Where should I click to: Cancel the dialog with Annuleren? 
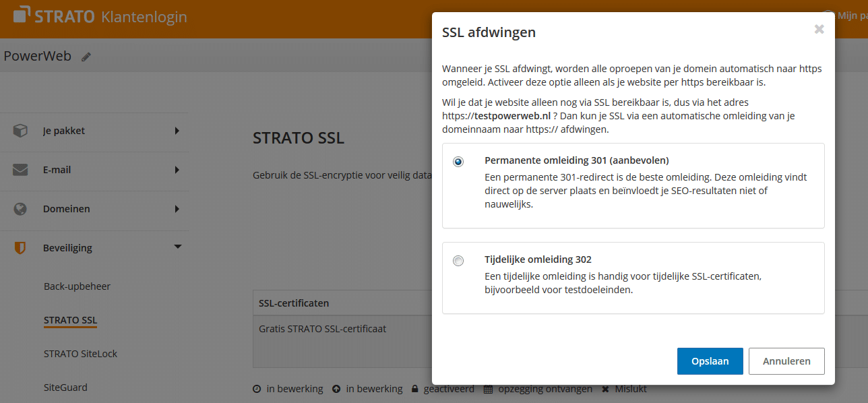pyautogui.click(x=786, y=361)
